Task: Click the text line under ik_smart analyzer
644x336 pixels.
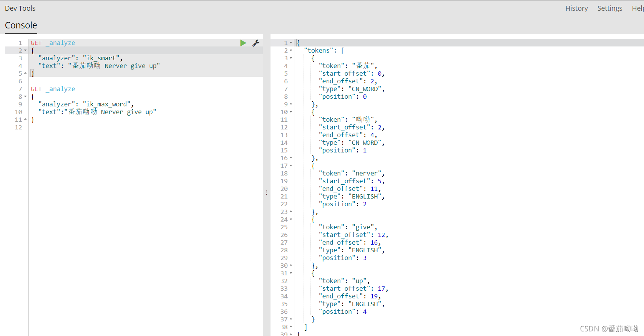Action: (99, 66)
